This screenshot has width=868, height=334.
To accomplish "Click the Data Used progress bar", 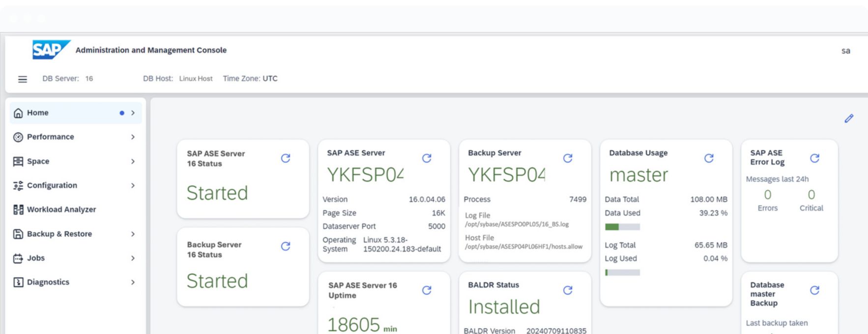I will click(x=622, y=227).
